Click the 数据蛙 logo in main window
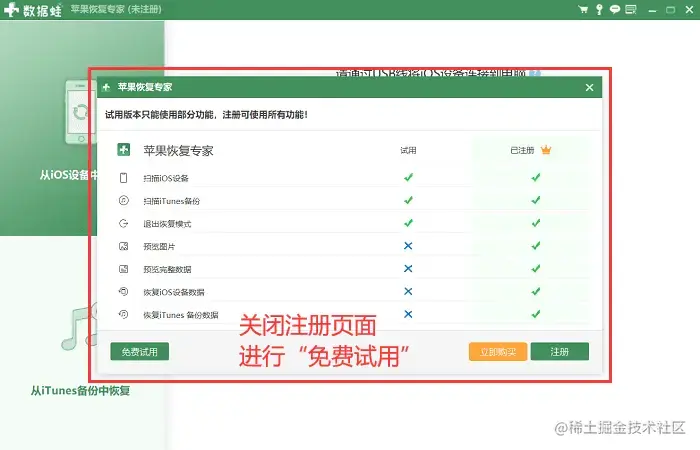Screen dimensions: 700x450 (33, 10)
